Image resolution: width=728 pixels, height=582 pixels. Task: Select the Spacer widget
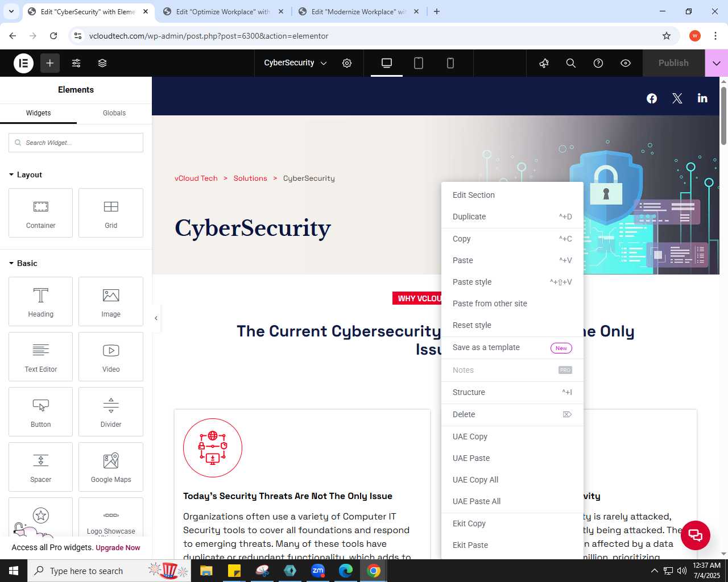click(x=41, y=467)
